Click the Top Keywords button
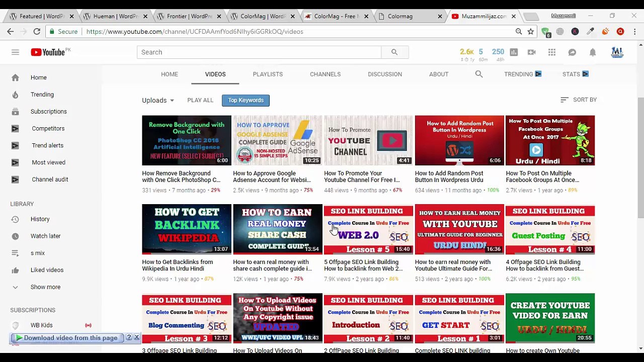644x362 pixels. click(246, 100)
